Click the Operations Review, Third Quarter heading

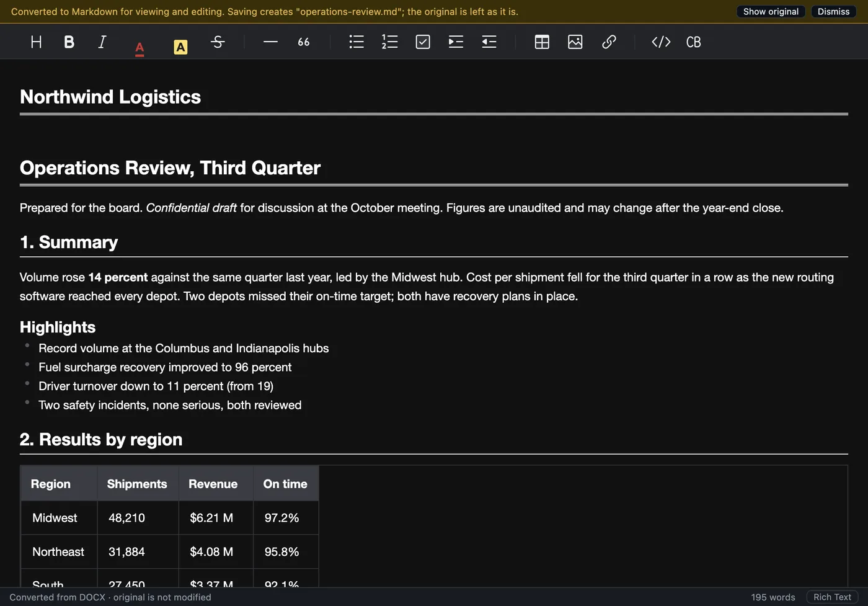[170, 168]
